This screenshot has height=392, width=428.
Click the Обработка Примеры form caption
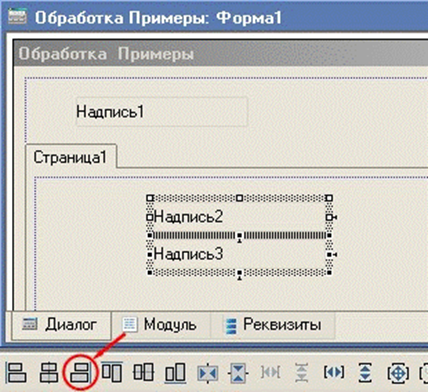(106, 54)
